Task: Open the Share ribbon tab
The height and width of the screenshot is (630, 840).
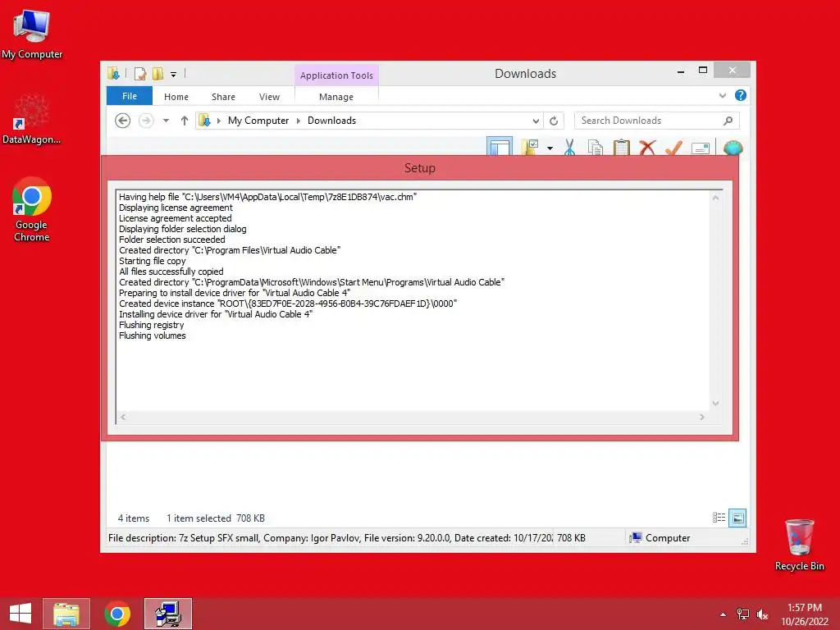Action: 223,97
